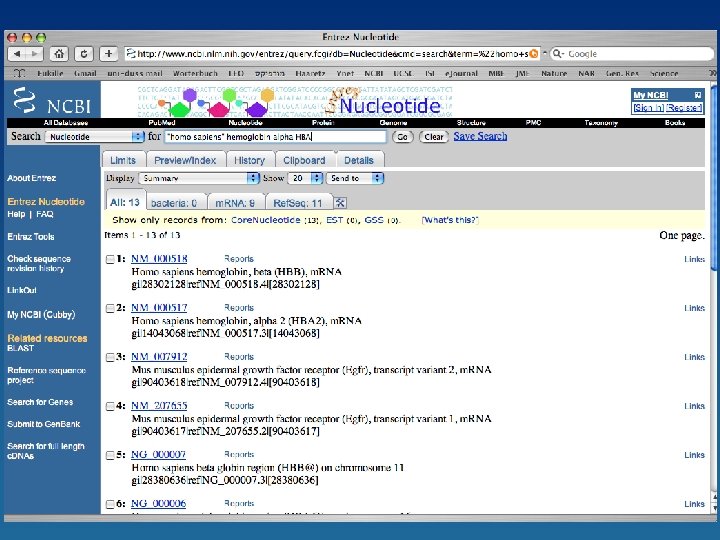720x540 pixels.
Task: Switch to the Clipboard tab
Action: click(x=304, y=160)
